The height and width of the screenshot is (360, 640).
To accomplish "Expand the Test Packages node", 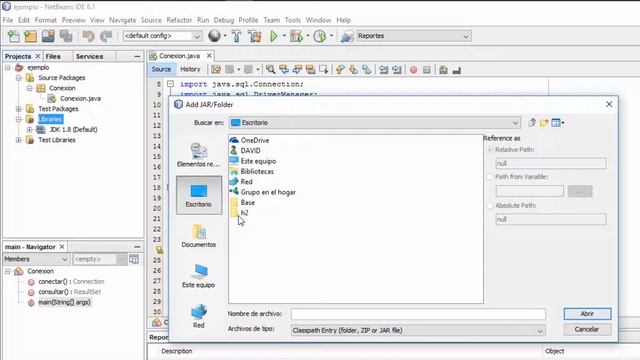I will [19, 109].
